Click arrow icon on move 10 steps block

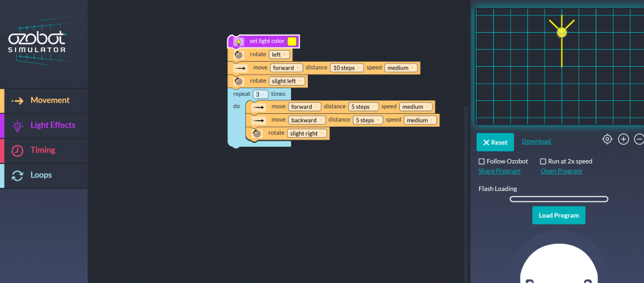(240, 68)
